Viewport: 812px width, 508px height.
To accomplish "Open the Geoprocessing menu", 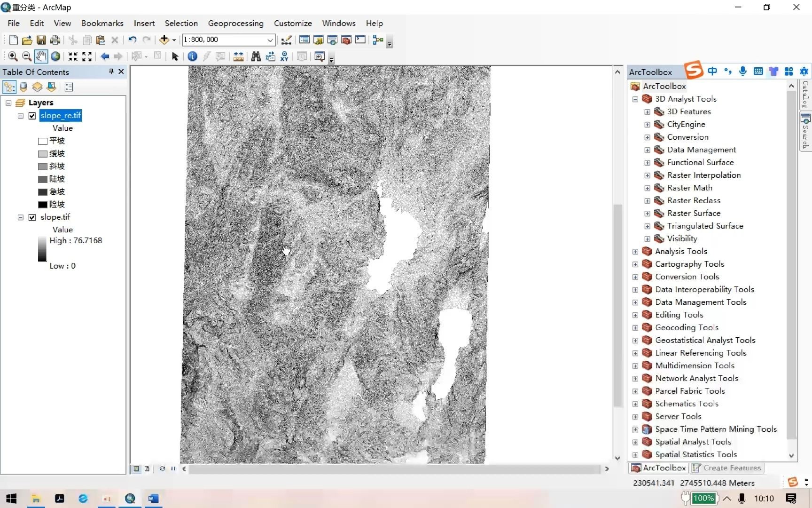I will (236, 23).
